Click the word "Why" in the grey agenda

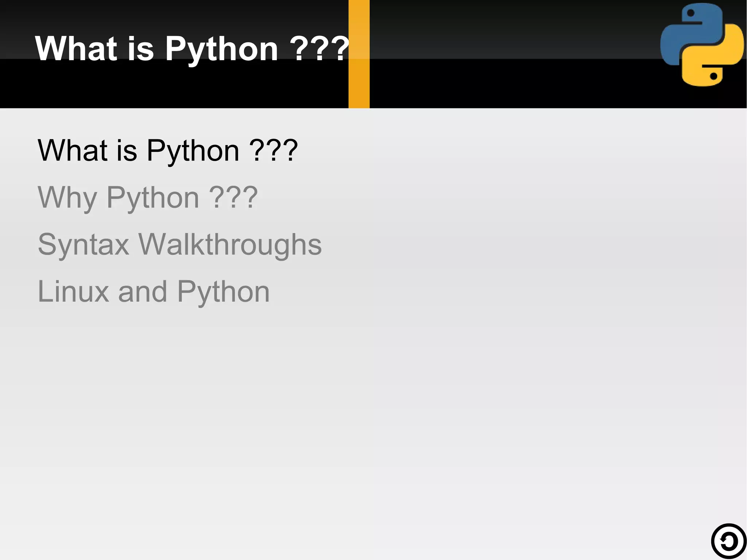coord(67,198)
